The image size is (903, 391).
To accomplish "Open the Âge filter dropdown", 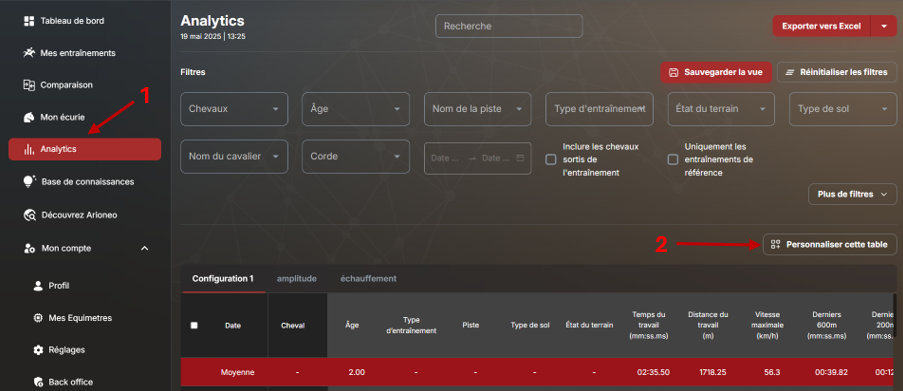I will pyautogui.click(x=355, y=109).
